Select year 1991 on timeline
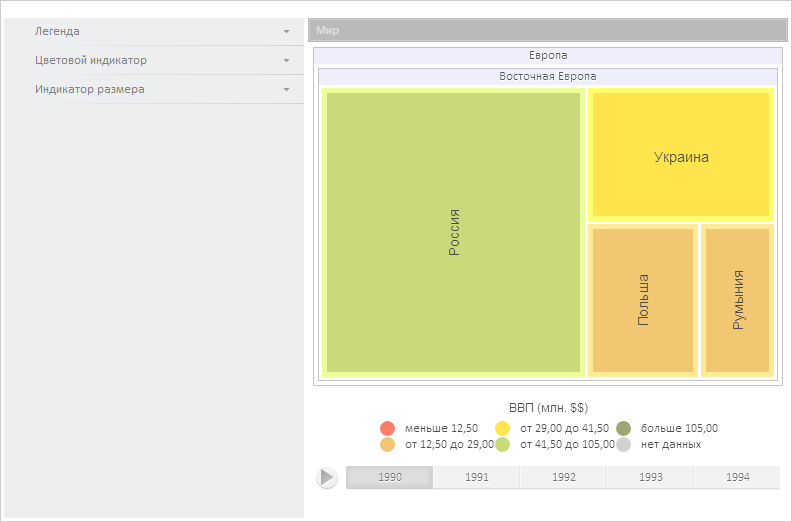This screenshot has height=522, width=792. pos(477,477)
